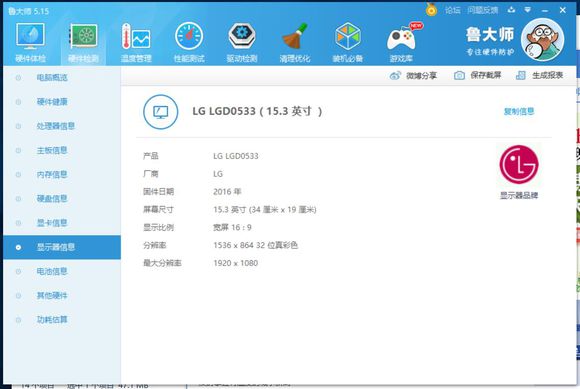This screenshot has height=389, width=580.
Task: Click the 显示比例 field label
Action: tap(158, 227)
